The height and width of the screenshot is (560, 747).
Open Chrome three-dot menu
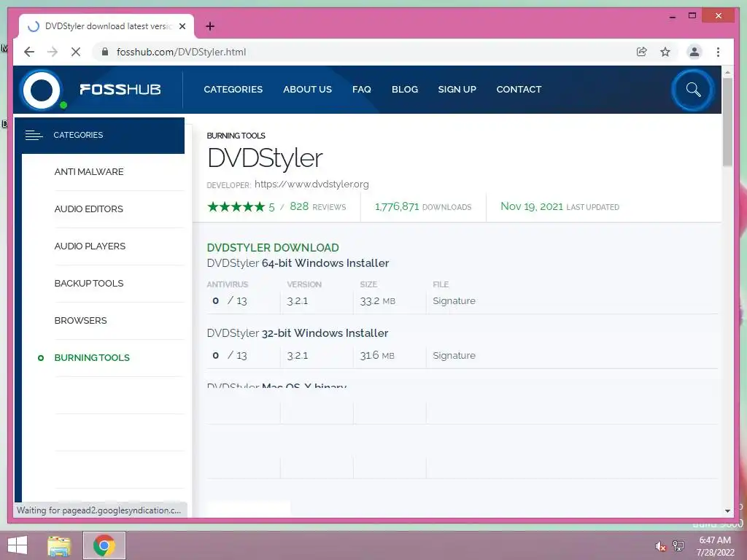(718, 52)
